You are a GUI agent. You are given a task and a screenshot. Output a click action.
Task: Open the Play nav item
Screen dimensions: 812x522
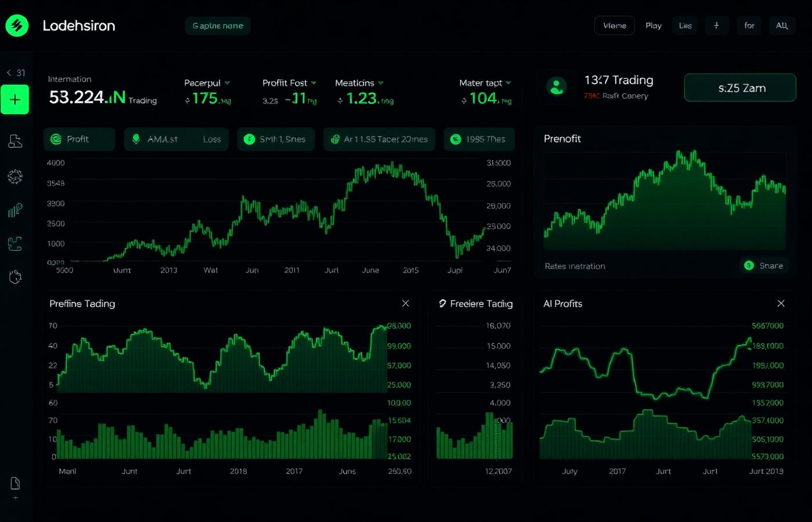654,26
